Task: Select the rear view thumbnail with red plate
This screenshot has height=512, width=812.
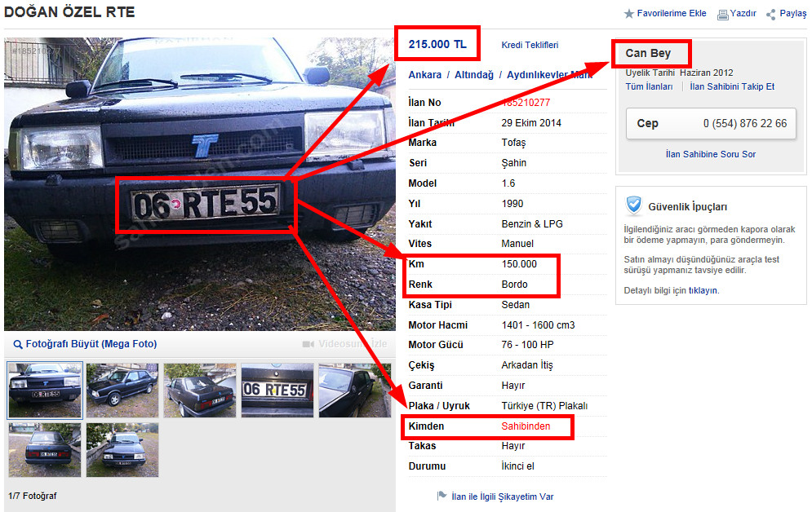Action: tap(45, 450)
